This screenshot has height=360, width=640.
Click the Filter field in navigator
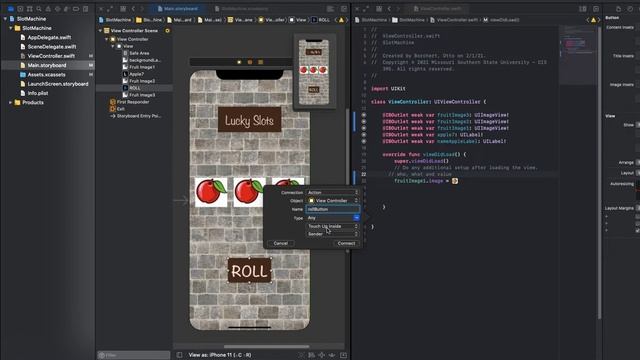tap(133, 355)
